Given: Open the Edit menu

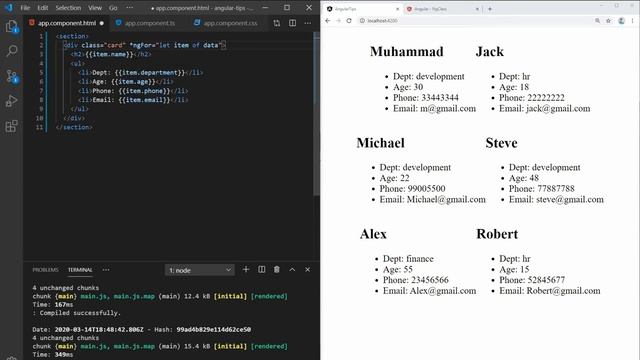Looking at the screenshot, I should pyautogui.click(x=42, y=8).
